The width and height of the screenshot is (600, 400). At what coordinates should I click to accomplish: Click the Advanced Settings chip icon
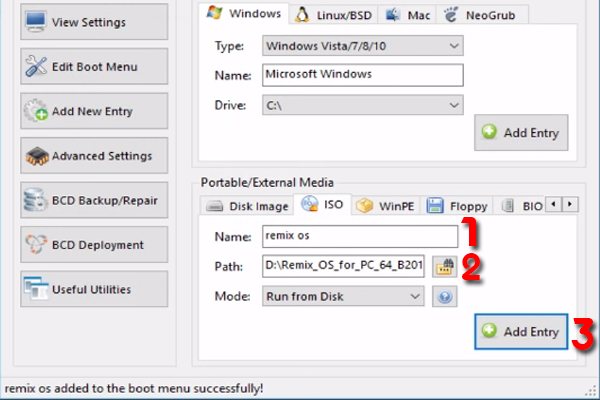tap(37, 155)
